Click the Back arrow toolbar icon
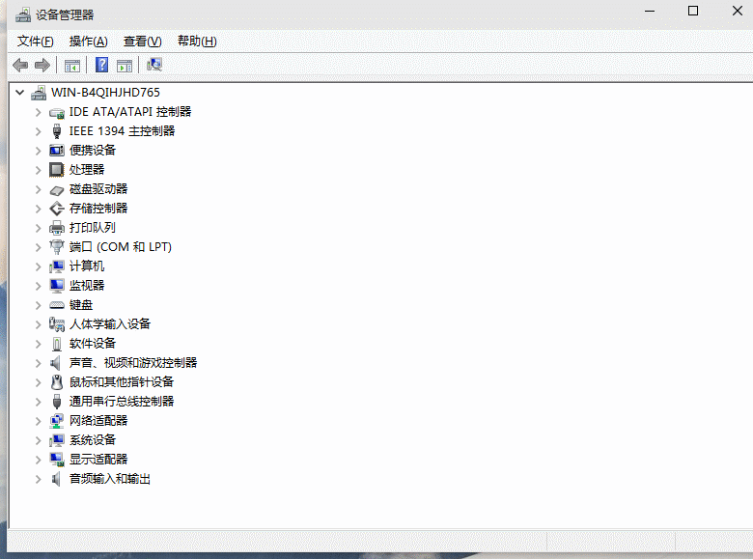The width and height of the screenshot is (753, 560). 20,65
